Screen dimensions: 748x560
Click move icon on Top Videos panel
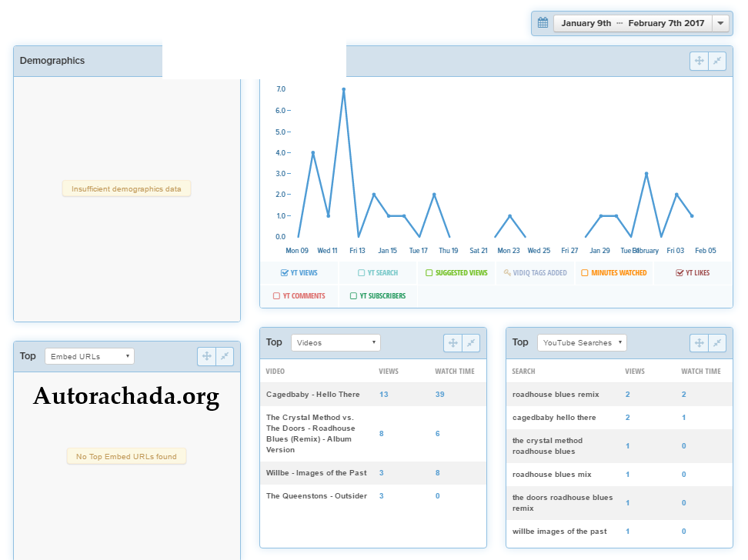[452, 343]
